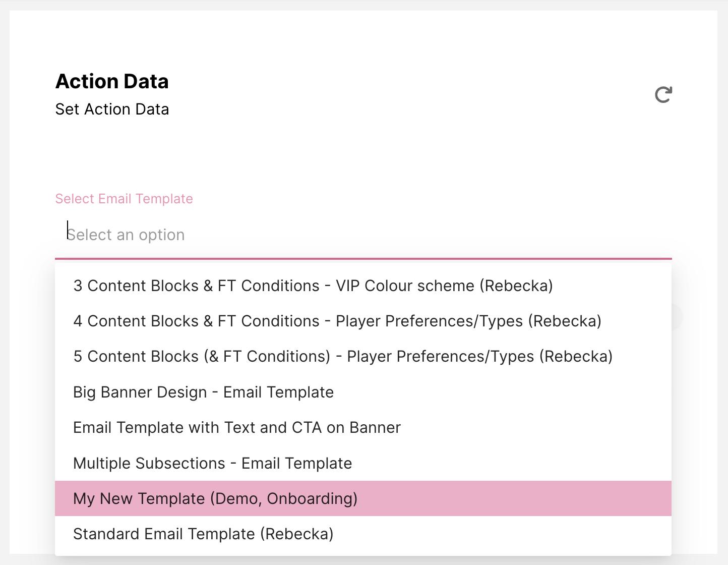Choose Email Template with Text and CTA on Banner

tap(237, 428)
